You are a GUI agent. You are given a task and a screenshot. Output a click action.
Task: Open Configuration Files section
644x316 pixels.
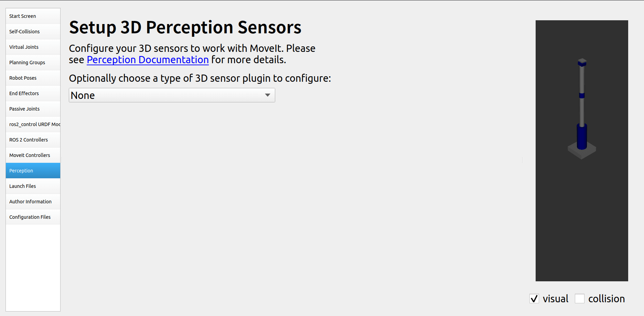point(33,217)
